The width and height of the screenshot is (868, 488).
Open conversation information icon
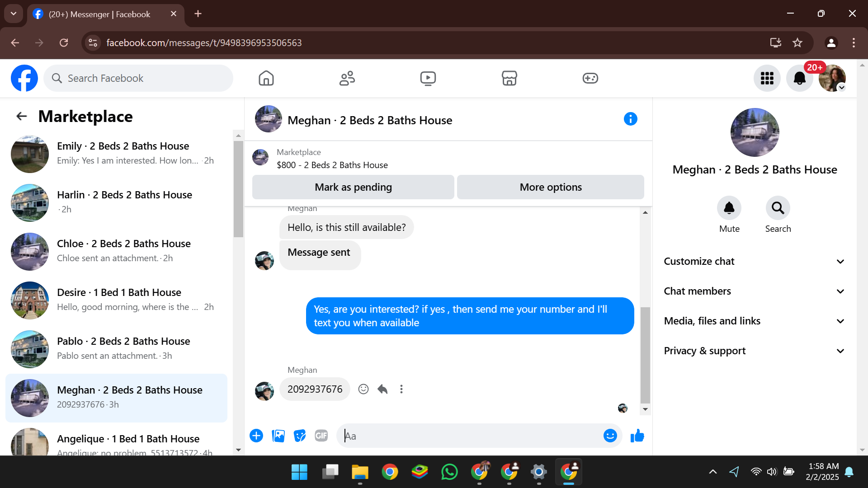630,119
